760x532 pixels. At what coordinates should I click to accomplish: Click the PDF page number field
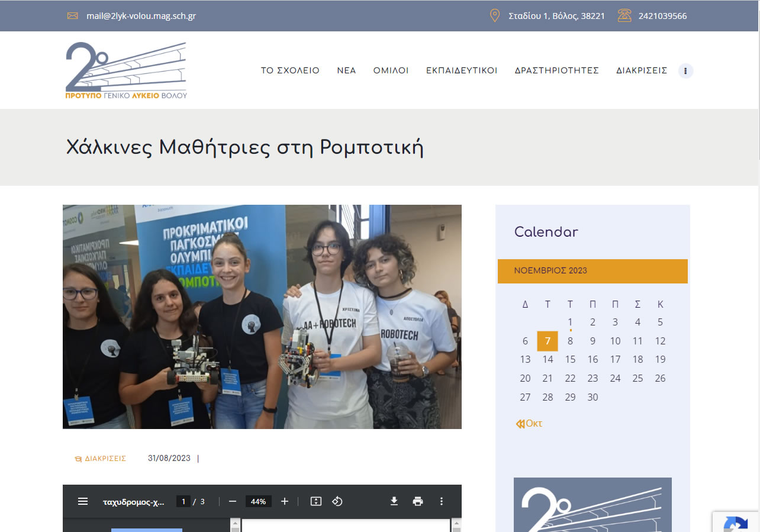[183, 501]
